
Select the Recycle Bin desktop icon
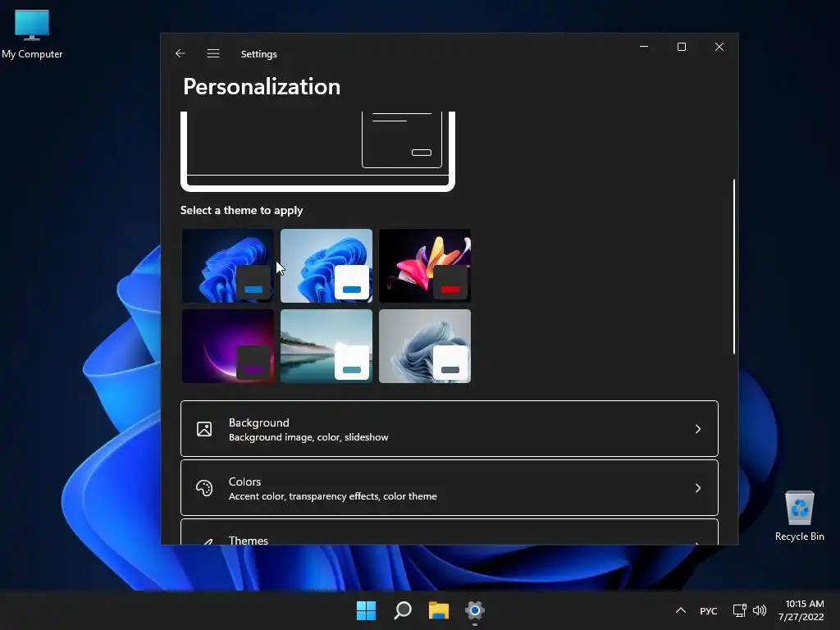799,516
